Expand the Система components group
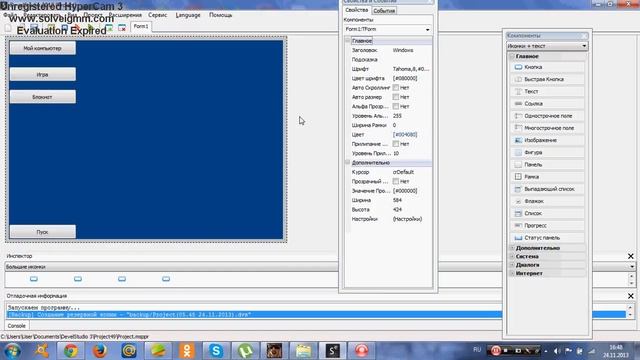This screenshot has width=640, height=360. pos(512,257)
